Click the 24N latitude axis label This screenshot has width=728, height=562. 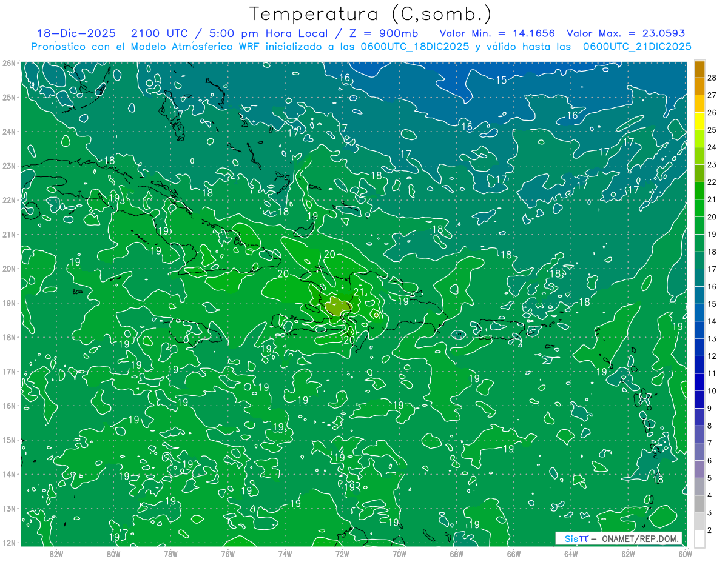(x=8, y=132)
